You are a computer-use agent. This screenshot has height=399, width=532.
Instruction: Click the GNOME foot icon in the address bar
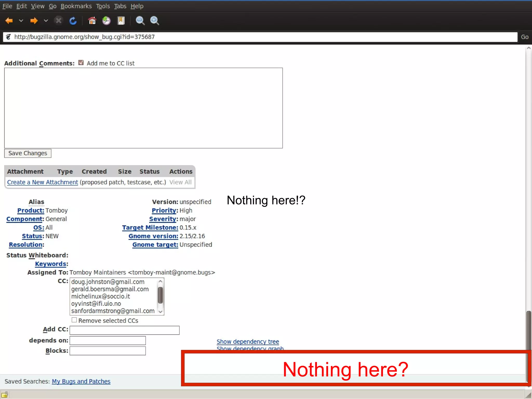[x=9, y=37]
